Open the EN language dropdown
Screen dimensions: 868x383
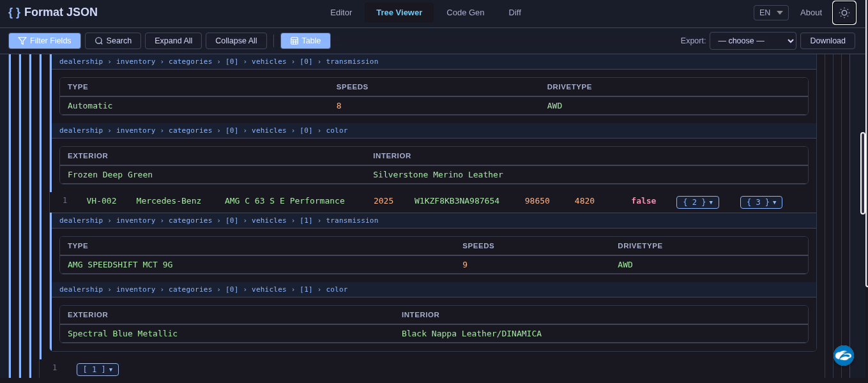tap(771, 13)
